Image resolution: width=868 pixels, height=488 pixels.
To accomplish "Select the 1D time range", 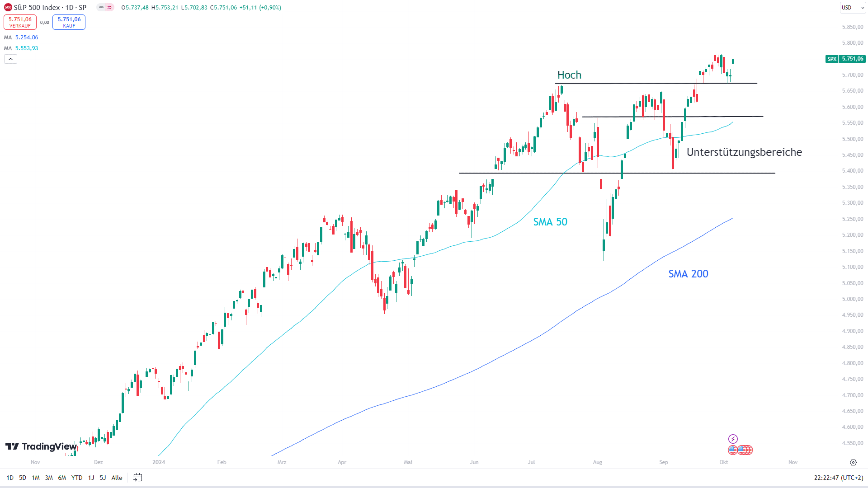I will tap(10, 478).
